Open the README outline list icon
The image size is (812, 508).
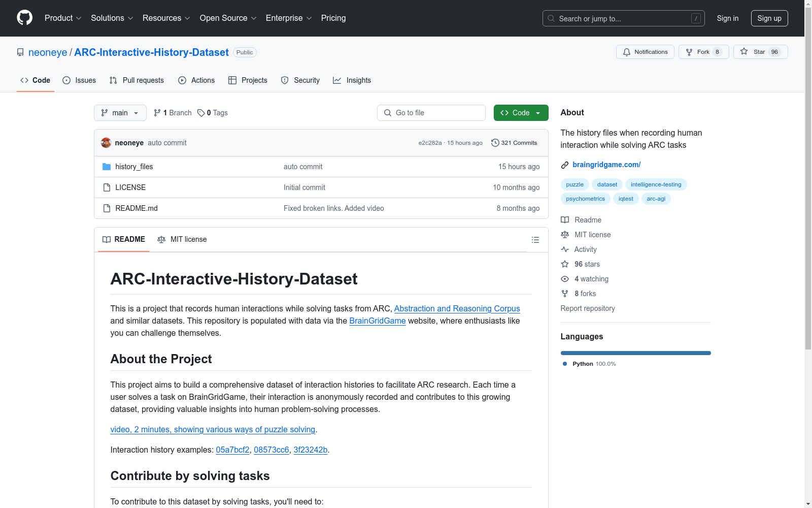click(535, 240)
